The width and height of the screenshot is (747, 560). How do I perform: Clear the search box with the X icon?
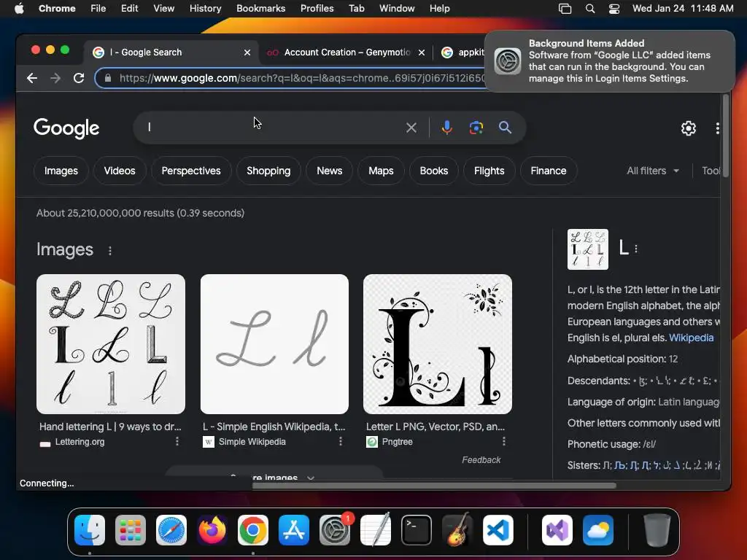411,128
